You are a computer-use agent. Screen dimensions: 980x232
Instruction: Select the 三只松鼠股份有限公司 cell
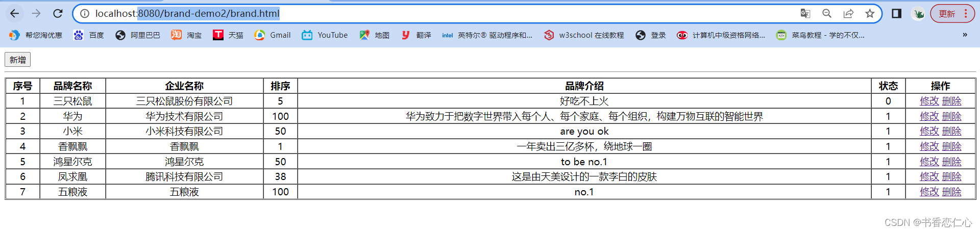point(184,101)
